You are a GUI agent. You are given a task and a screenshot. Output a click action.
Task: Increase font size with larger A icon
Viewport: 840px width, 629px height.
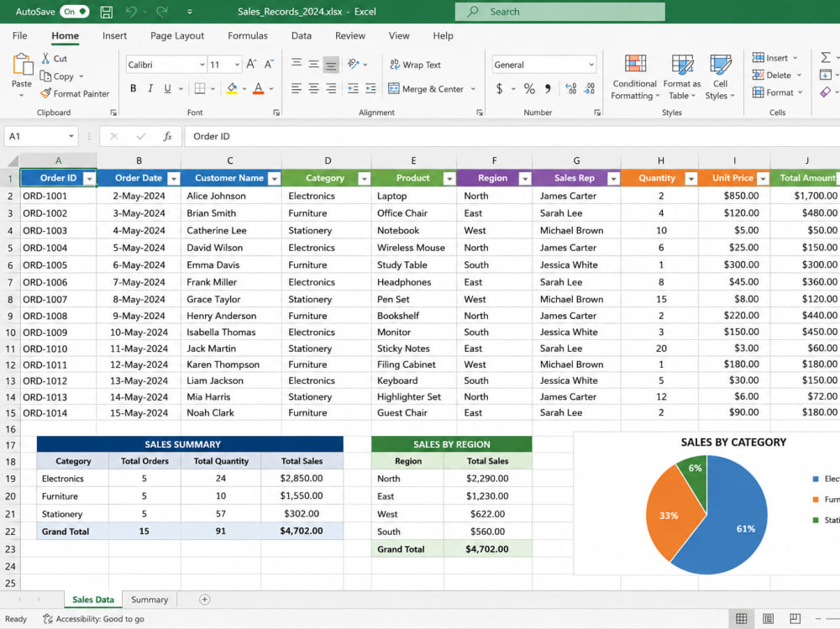[x=251, y=65]
